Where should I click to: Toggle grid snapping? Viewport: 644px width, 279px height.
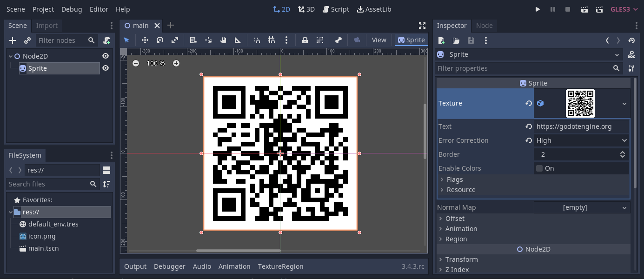[272, 40]
